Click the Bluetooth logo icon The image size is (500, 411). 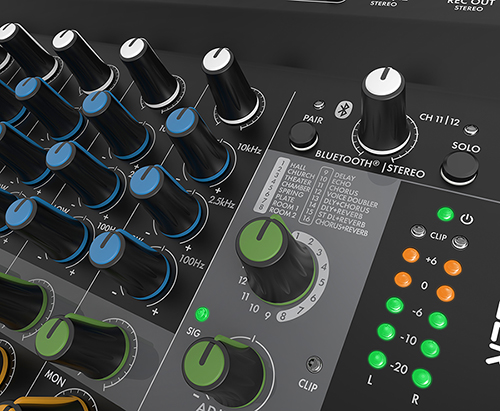click(343, 109)
